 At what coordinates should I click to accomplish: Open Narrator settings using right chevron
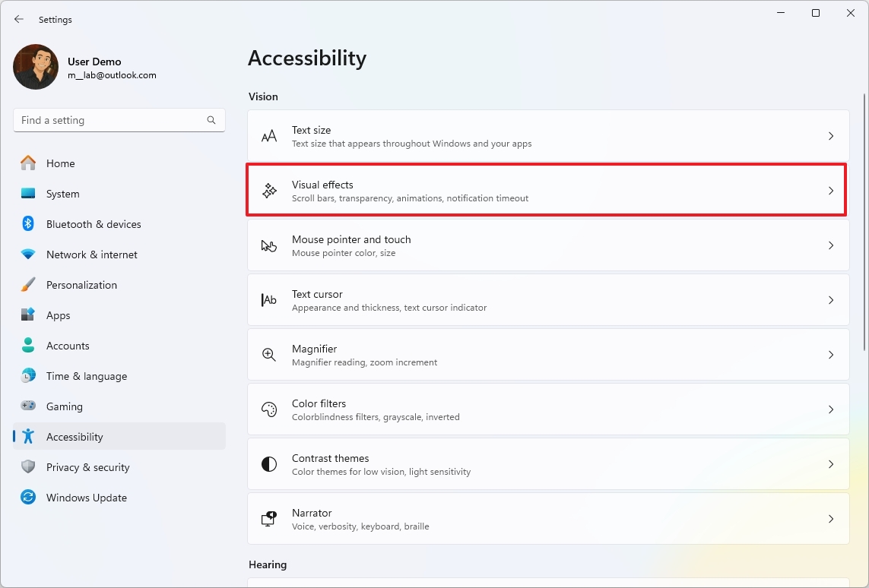[x=830, y=519]
